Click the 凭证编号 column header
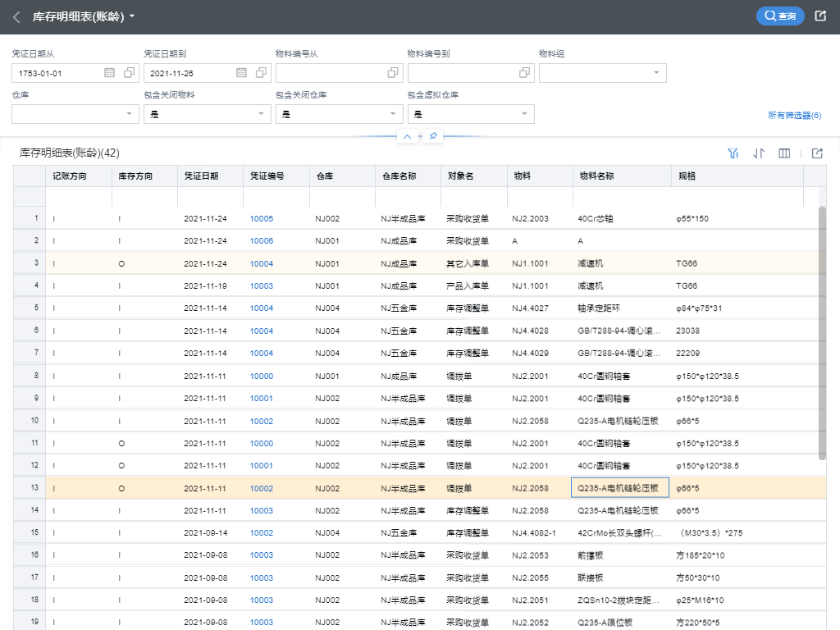 tap(276, 176)
